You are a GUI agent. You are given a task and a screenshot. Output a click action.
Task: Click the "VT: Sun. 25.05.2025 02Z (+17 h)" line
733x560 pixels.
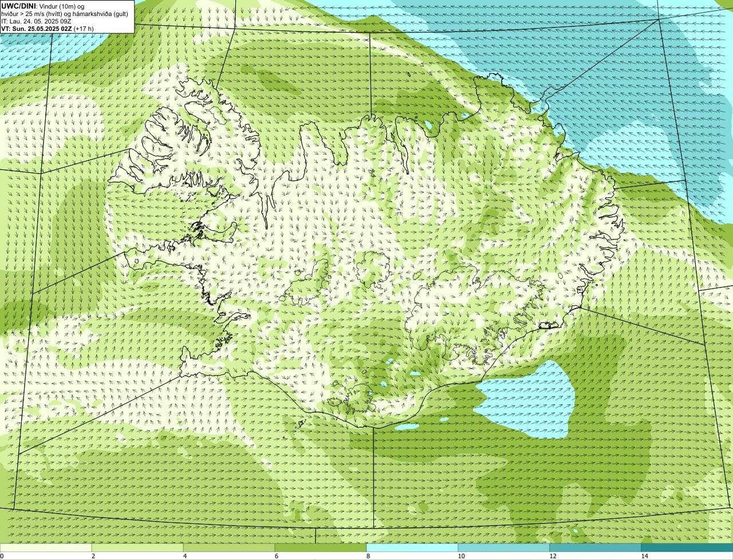pyautogui.click(x=48, y=28)
